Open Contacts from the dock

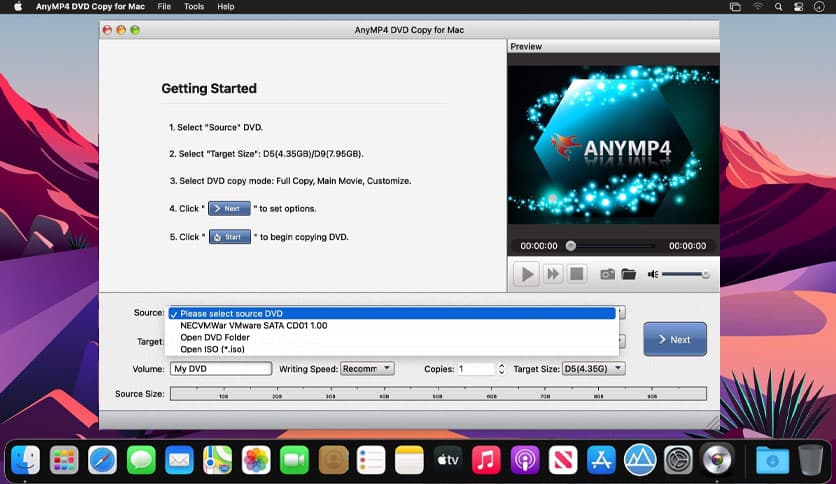(x=333, y=459)
